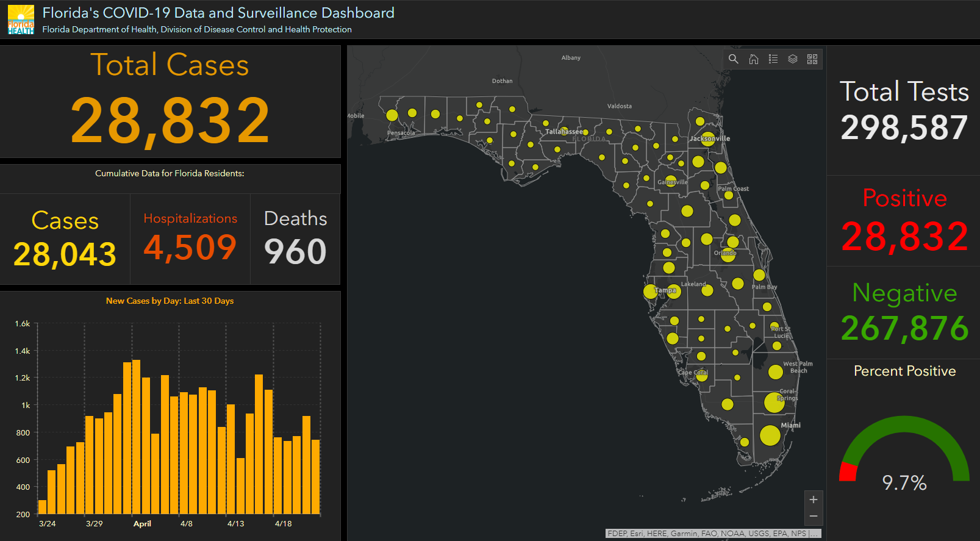Click the dashboard title text
980x541 pixels.
tap(218, 13)
